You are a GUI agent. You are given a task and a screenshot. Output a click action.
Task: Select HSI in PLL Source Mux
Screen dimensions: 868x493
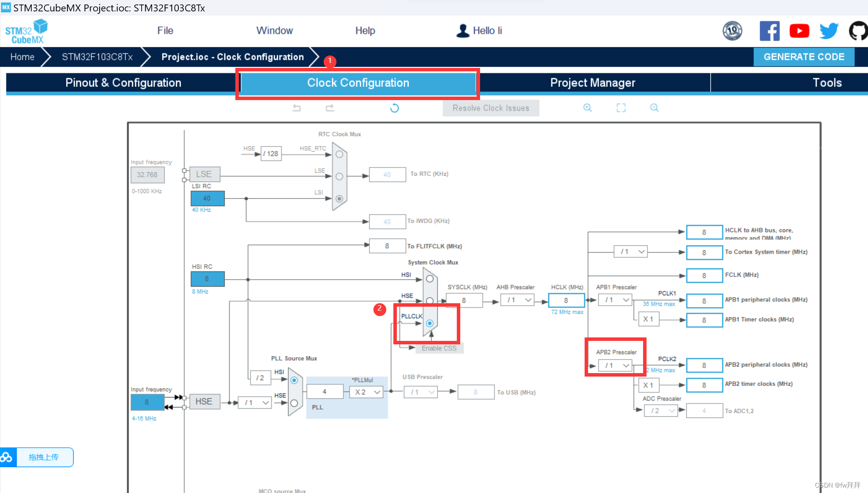click(294, 381)
